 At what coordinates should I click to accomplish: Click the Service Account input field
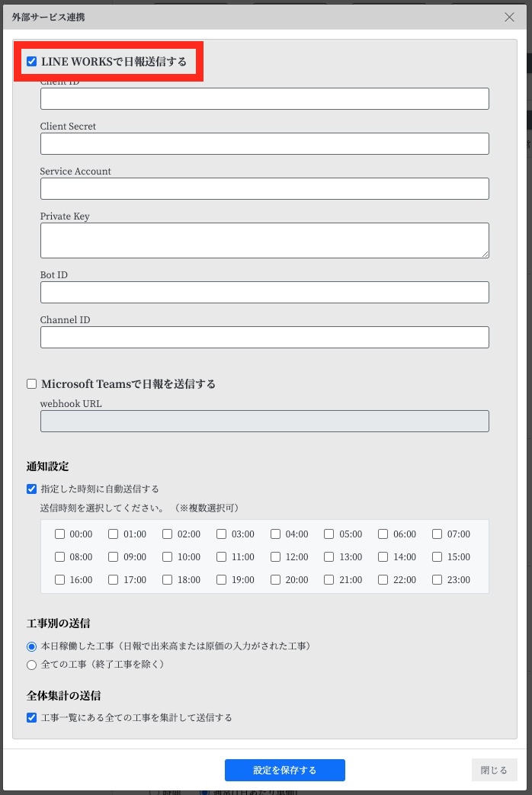[264, 188]
